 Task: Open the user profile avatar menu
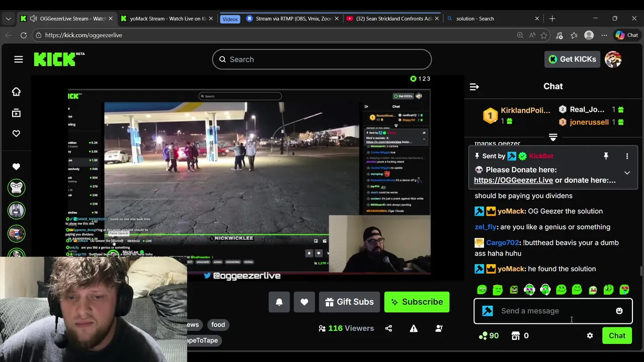[613, 59]
